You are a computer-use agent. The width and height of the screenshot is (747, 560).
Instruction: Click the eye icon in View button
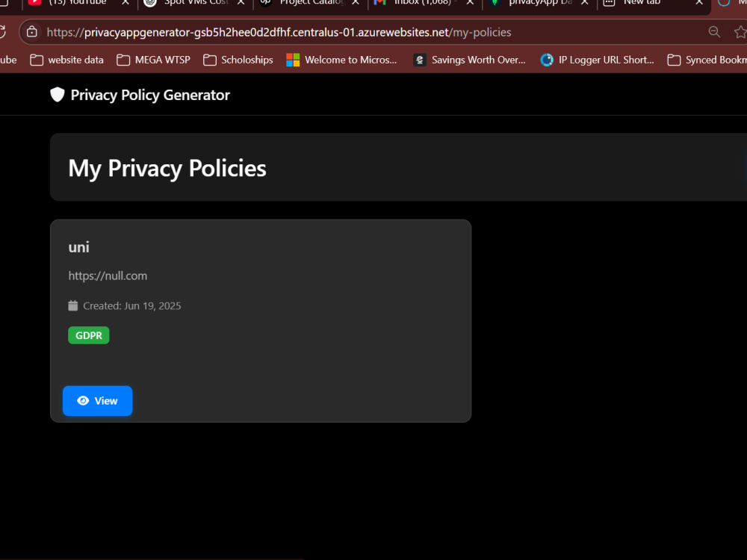[83, 400]
